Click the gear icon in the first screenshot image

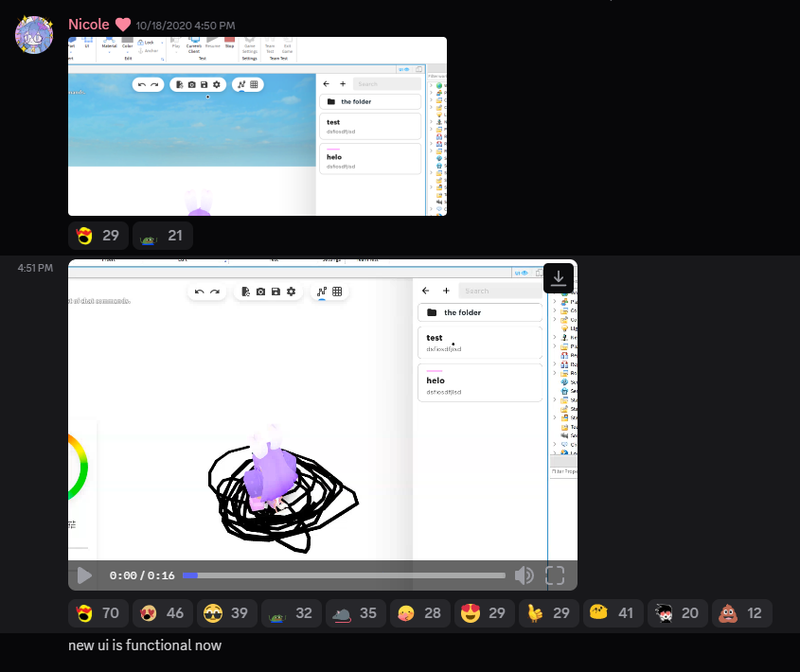tap(217, 84)
